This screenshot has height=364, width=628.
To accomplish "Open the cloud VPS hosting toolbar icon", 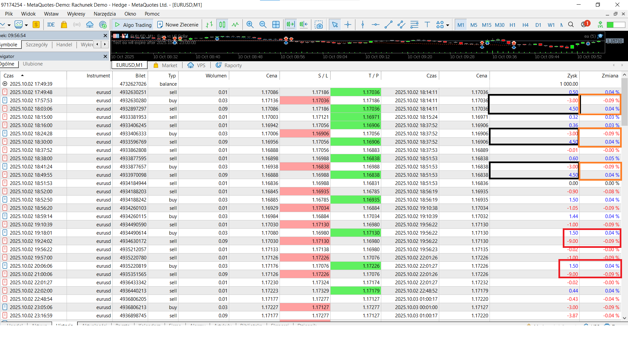I will (90, 25).
